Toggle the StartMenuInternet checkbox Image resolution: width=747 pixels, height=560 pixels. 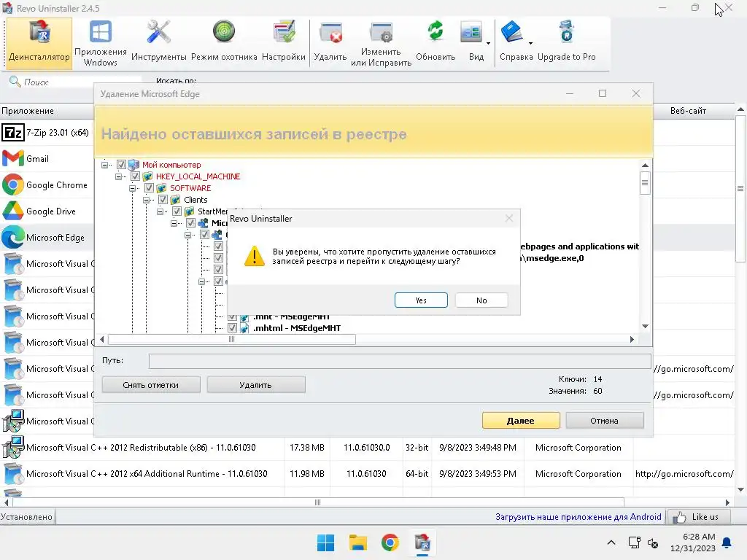coord(177,211)
